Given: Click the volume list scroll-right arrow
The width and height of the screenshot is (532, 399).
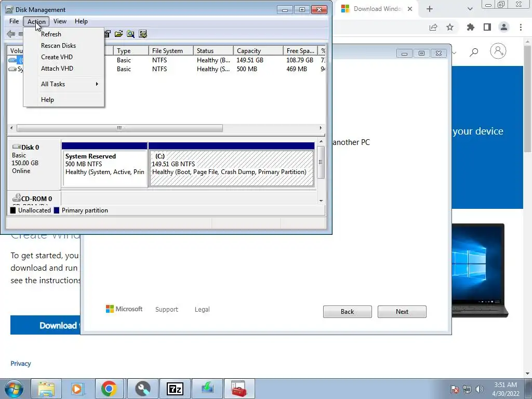Looking at the screenshot, I should [321, 128].
